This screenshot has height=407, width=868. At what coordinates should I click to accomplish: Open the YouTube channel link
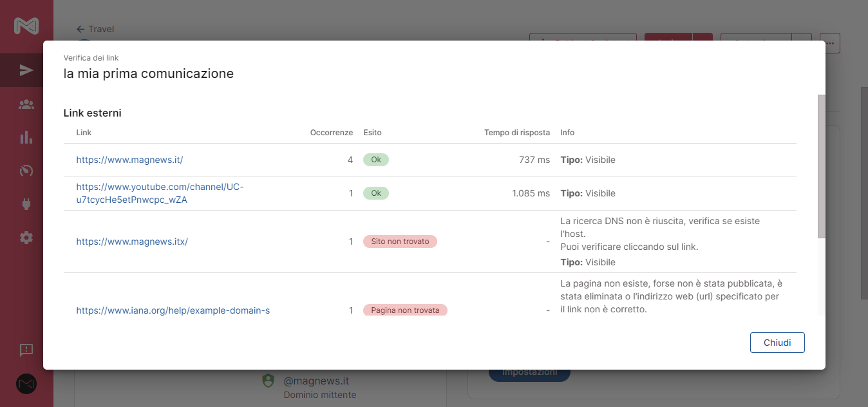click(160, 193)
